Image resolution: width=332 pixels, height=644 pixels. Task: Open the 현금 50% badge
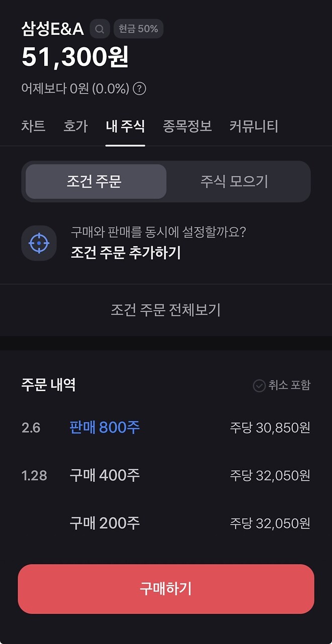tap(138, 29)
